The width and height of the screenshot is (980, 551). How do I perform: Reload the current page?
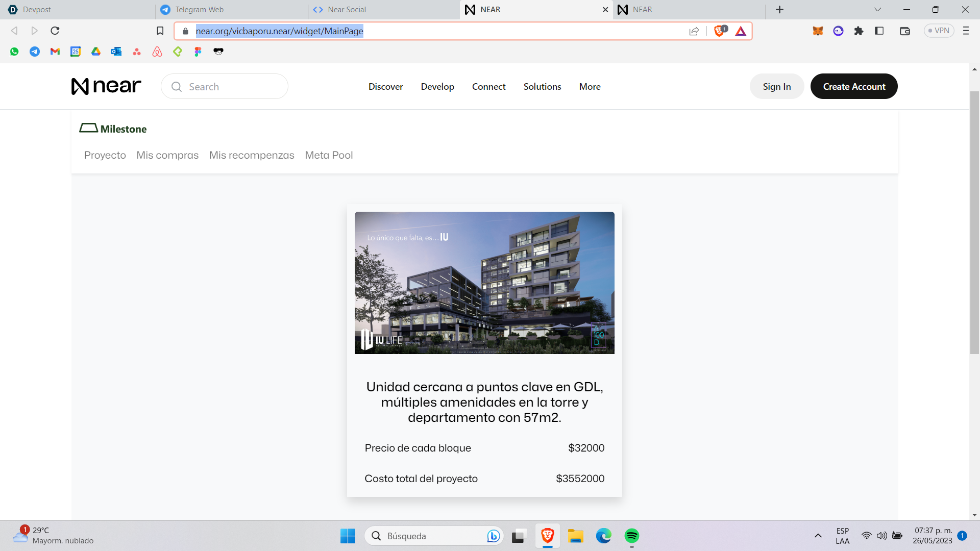tap(55, 31)
